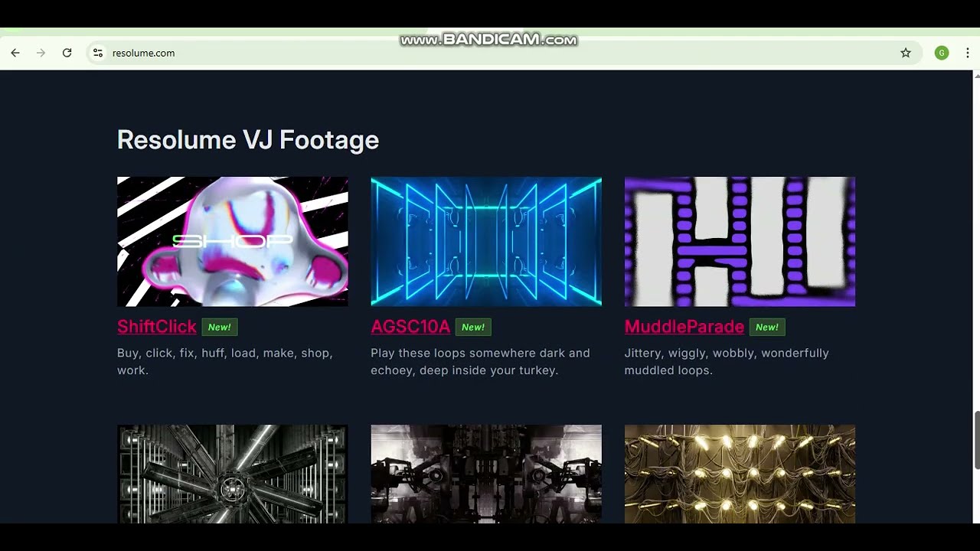Click the New! badge beside ShiftClick
This screenshot has height=551, width=980.
point(220,328)
